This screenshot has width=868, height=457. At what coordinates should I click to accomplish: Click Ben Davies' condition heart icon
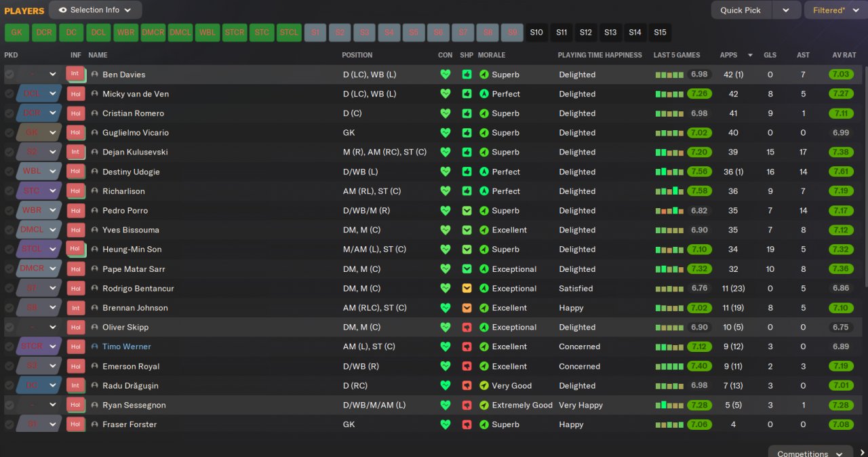[x=446, y=75]
